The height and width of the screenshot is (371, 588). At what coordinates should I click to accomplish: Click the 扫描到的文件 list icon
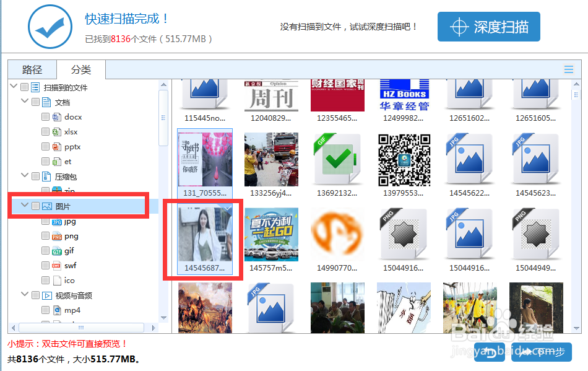[x=35, y=87]
